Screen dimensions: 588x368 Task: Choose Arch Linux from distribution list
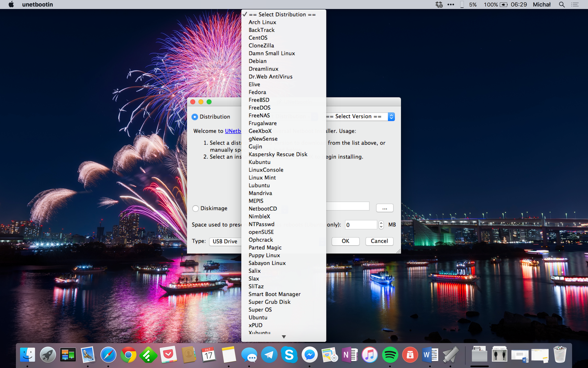[x=284, y=22]
